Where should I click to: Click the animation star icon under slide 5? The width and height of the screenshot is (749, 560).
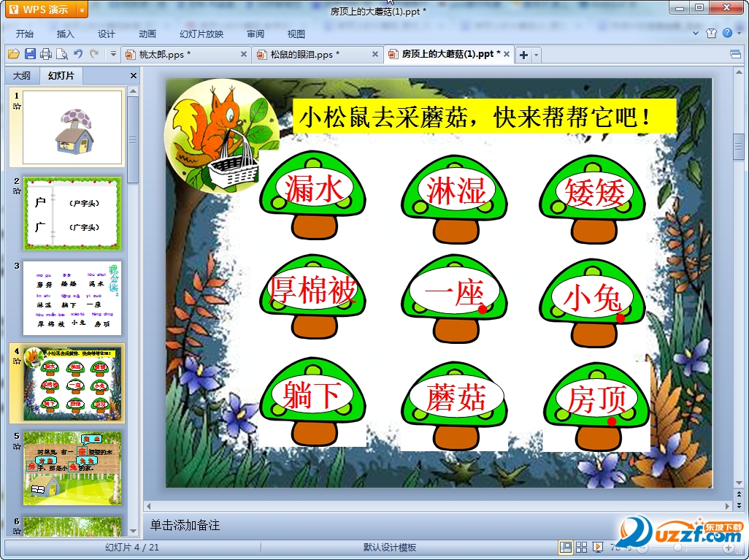pyautogui.click(x=17, y=446)
